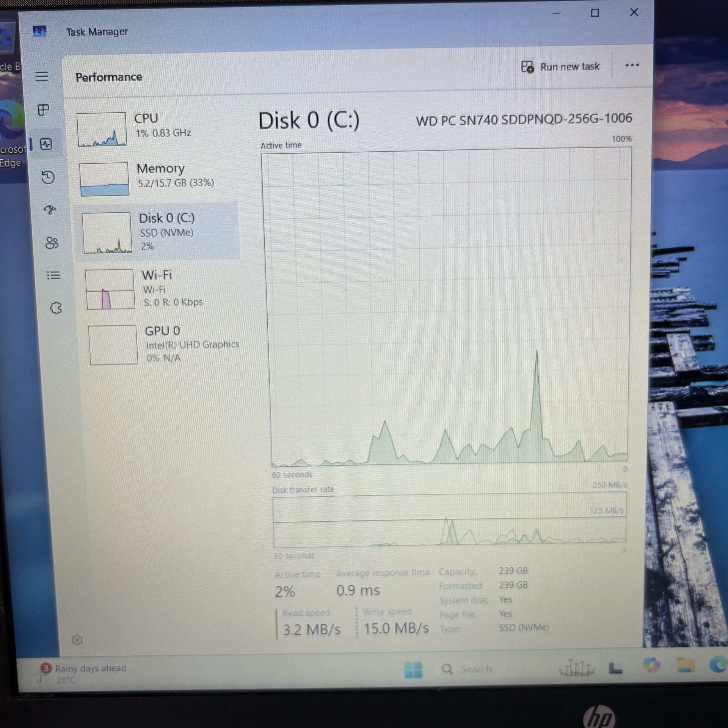Open the Startup apps page icon
Image resolution: width=728 pixels, height=728 pixels.
point(50,210)
